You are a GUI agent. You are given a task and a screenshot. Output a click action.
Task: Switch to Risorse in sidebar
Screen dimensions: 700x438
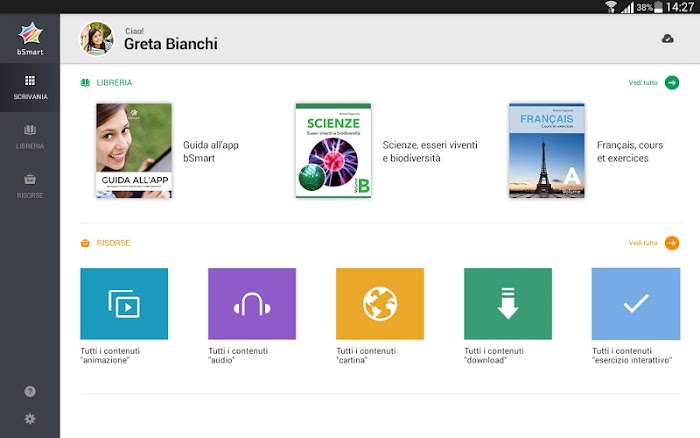pos(30,186)
